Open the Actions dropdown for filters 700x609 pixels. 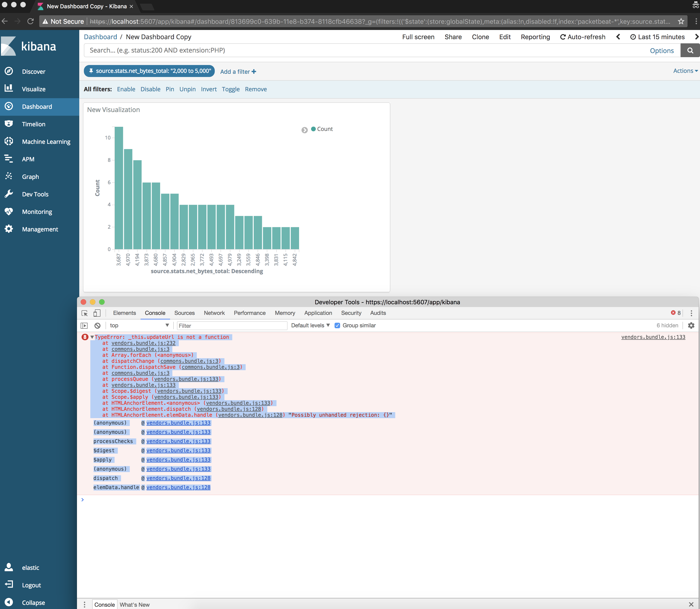[x=685, y=71]
